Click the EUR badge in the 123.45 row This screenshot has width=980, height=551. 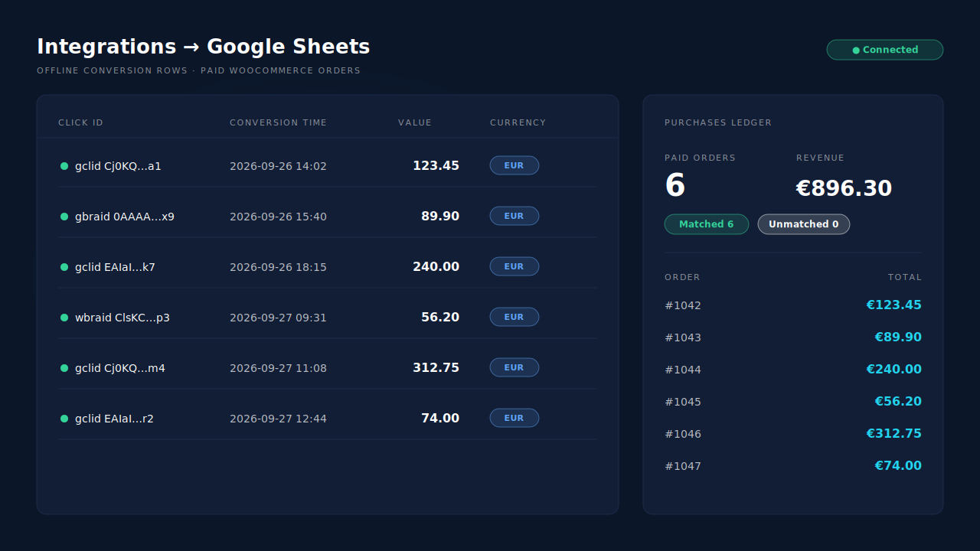[x=514, y=165]
